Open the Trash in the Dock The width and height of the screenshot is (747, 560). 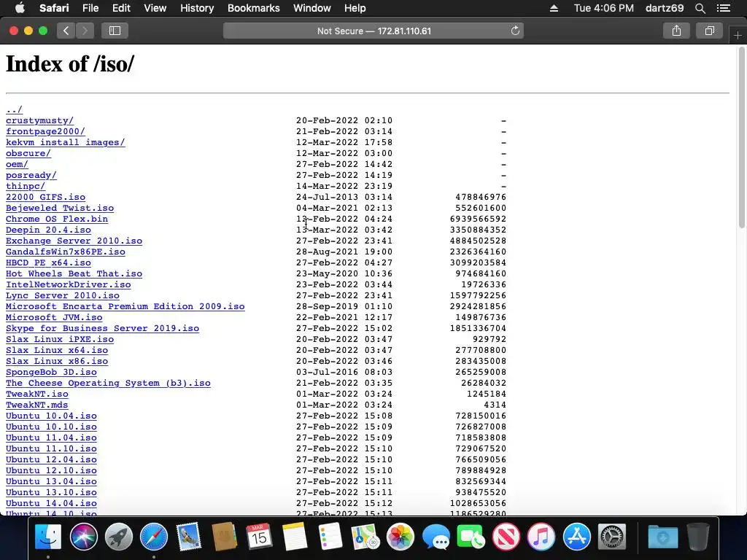698,537
